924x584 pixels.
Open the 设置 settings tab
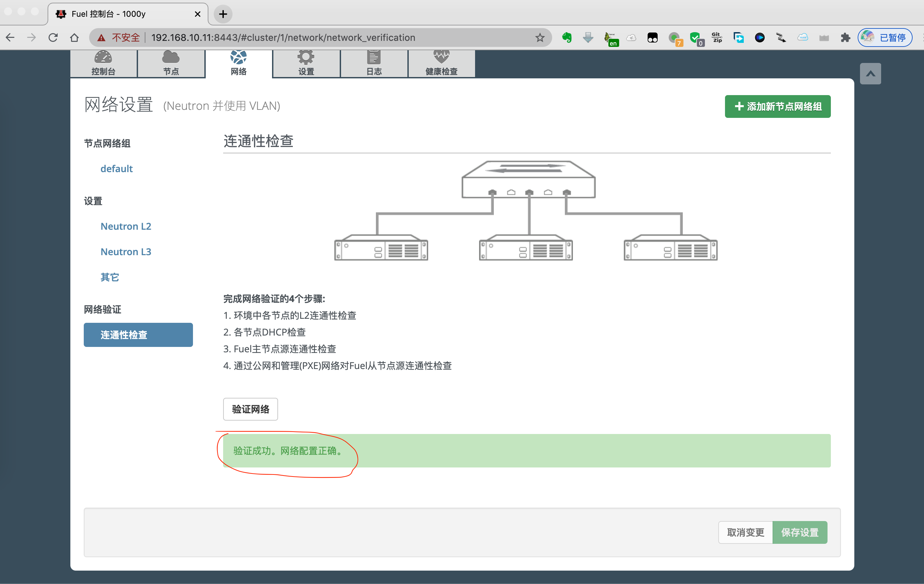click(306, 64)
